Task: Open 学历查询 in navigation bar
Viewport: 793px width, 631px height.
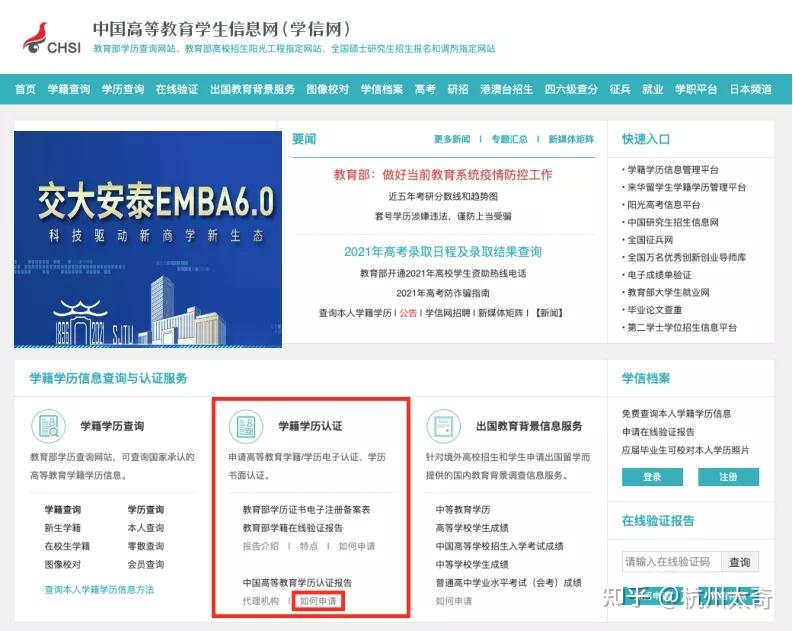Action: click(123, 89)
